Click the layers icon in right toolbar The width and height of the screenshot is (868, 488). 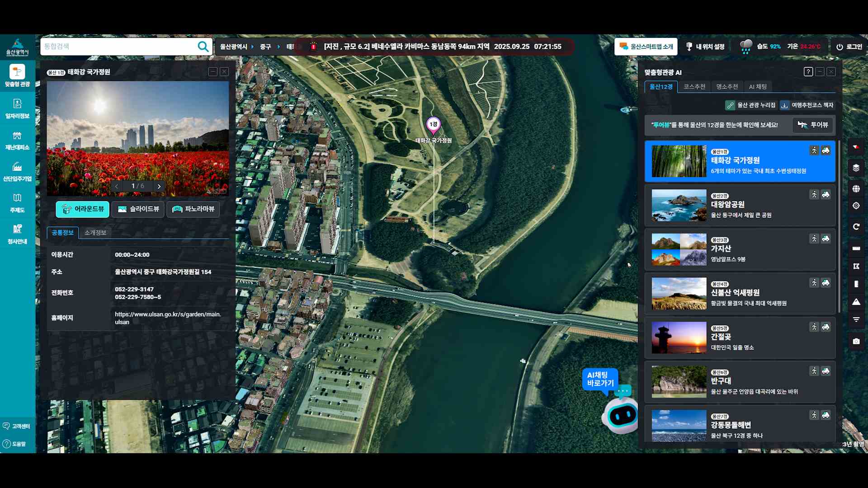pos(856,168)
